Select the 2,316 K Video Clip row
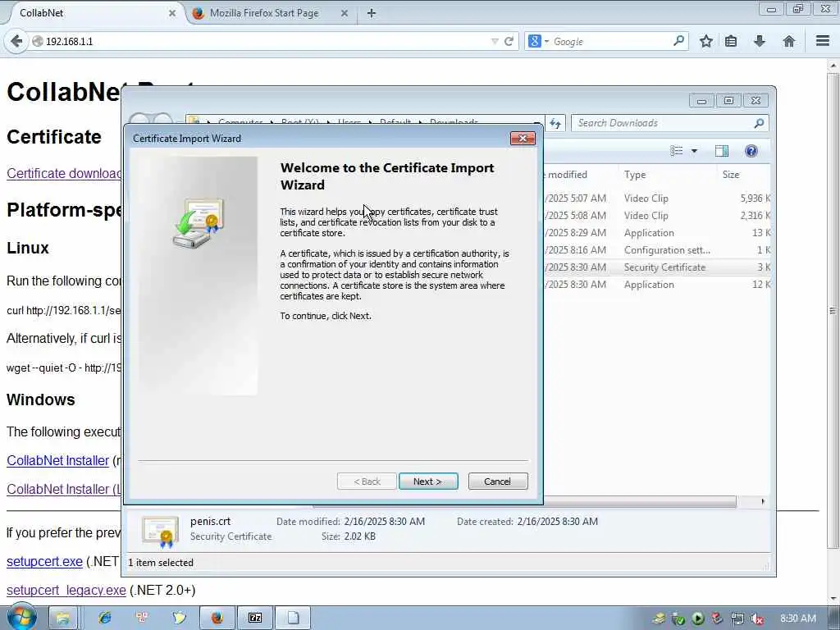The image size is (840, 630). (x=657, y=216)
